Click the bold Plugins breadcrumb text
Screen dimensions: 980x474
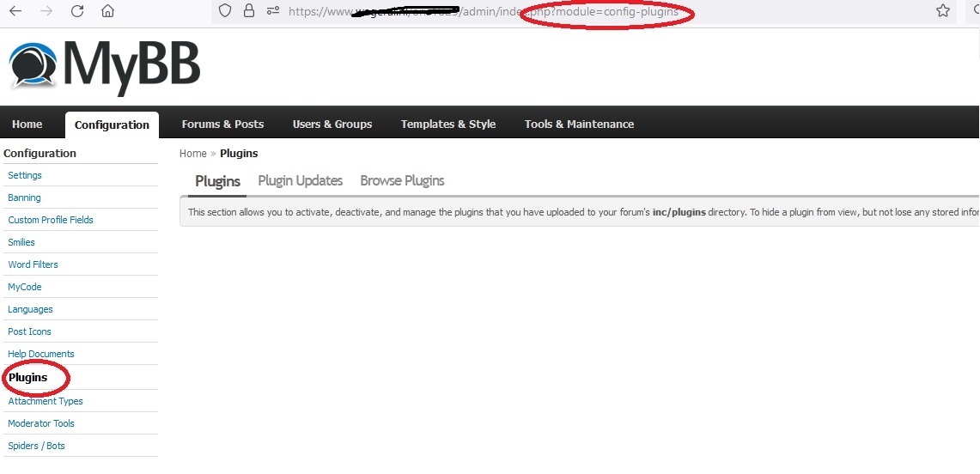(x=239, y=154)
